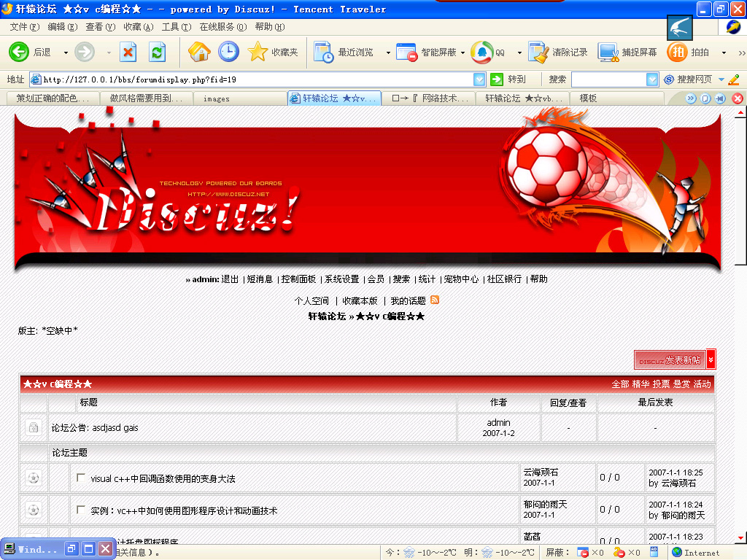Open the 工具(T) menu
This screenshot has width=747, height=560.
(x=177, y=27)
